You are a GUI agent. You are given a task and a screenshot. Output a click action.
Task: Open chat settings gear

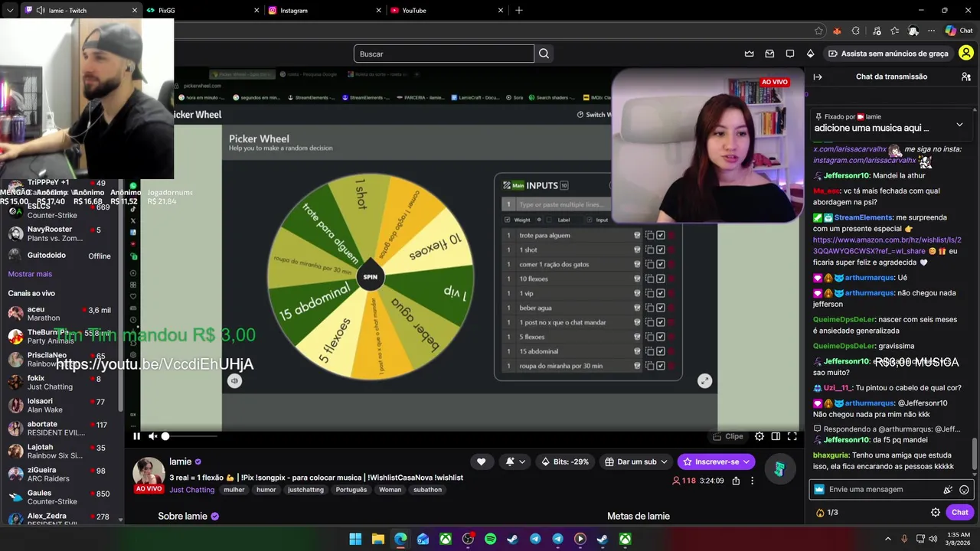point(935,512)
